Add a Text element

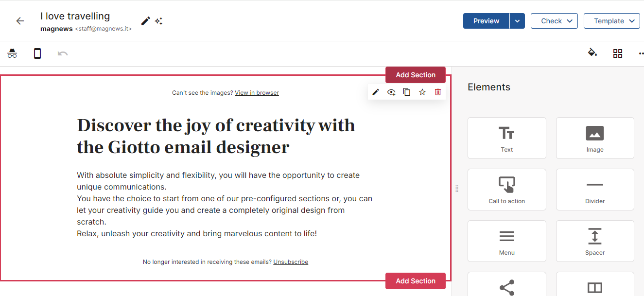click(x=507, y=138)
